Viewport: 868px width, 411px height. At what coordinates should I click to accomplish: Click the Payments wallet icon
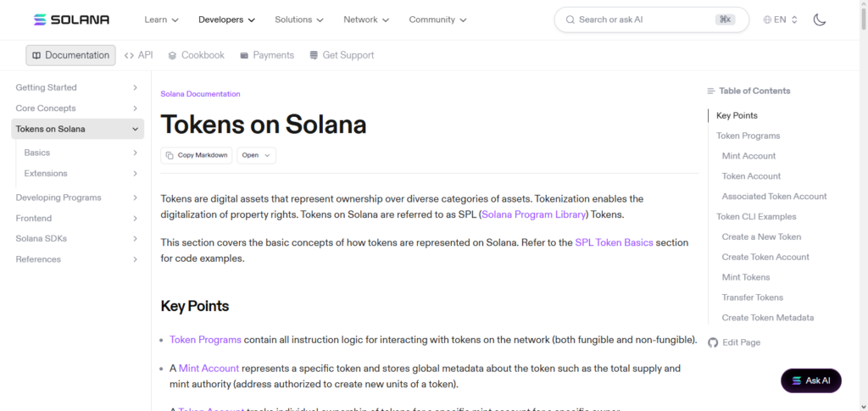[244, 55]
